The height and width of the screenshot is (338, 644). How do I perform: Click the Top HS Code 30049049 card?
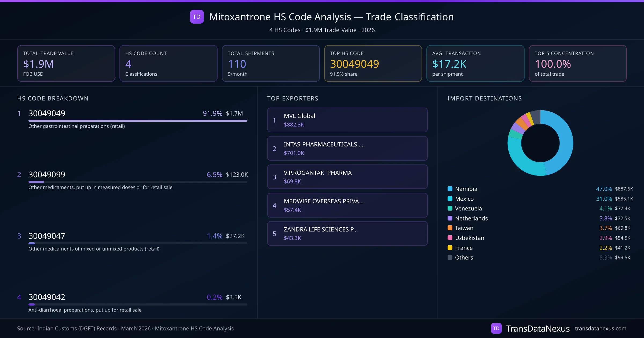pyautogui.click(x=373, y=63)
